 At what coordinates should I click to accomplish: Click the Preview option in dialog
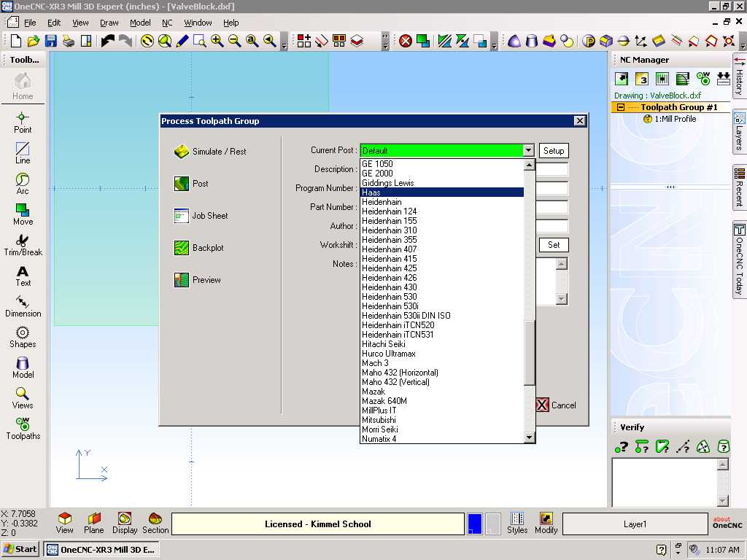coord(197,280)
